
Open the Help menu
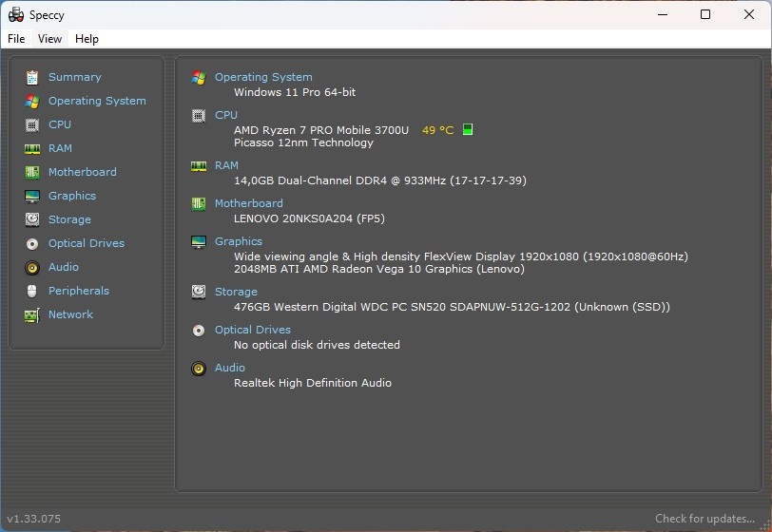pos(87,39)
